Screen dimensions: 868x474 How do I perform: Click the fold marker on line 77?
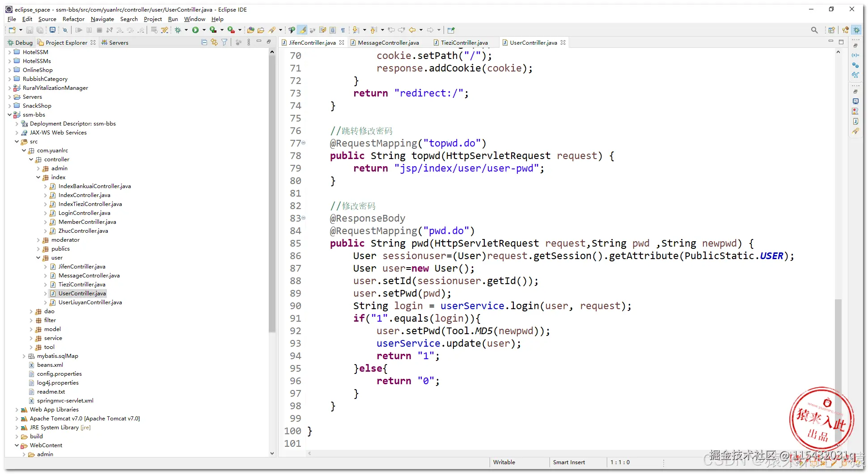304,143
